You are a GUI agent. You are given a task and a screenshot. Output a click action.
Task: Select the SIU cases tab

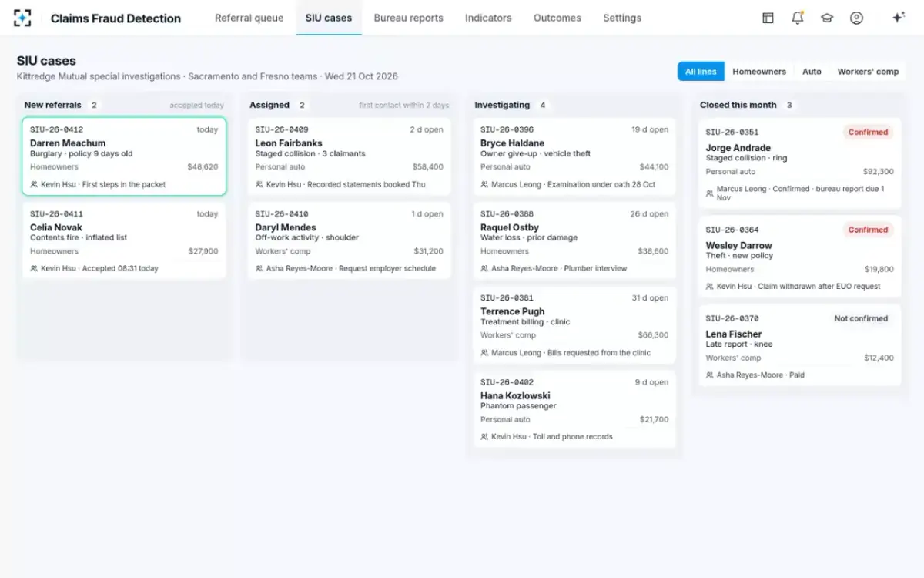pyautogui.click(x=329, y=18)
